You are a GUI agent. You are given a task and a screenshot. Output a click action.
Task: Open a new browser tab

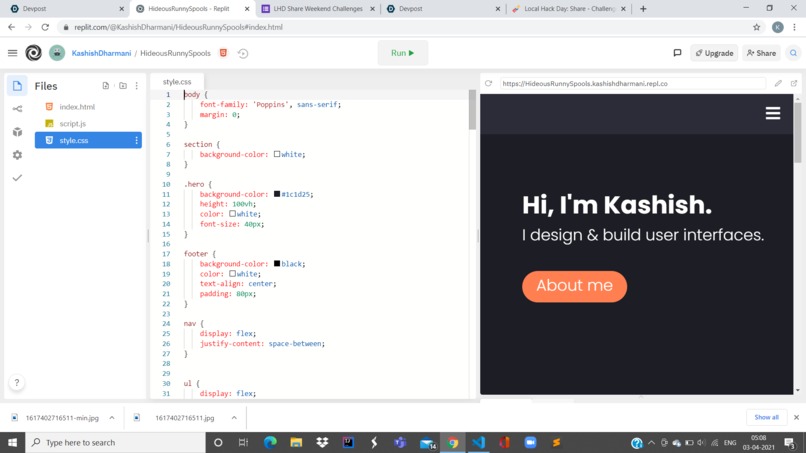tap(643, 9)
